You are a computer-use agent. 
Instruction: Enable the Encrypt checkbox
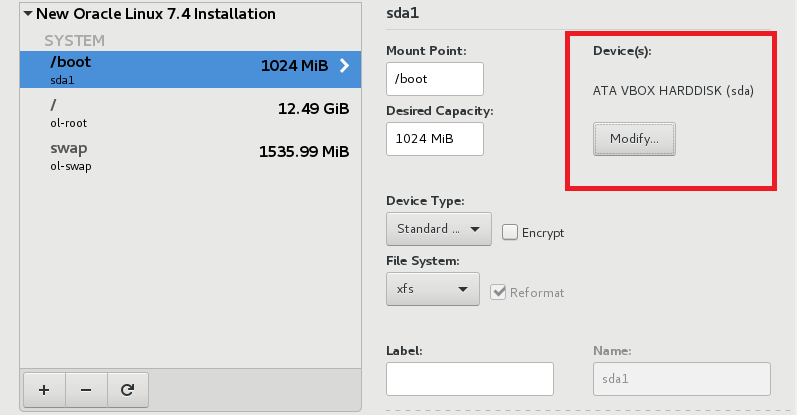point(510,232)
